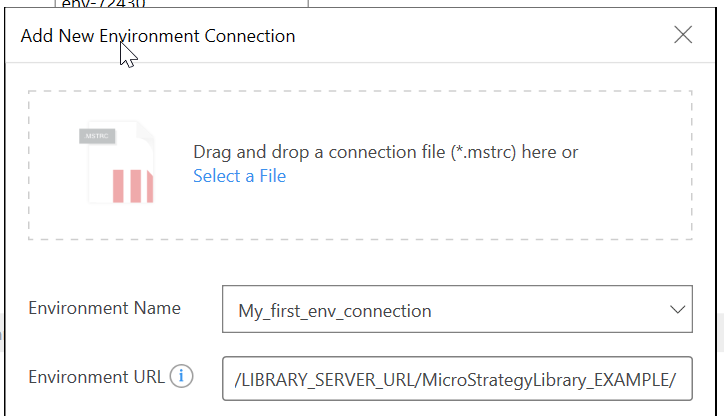
Task: Click the dashed drag-and-drop file zone
Action: click(x=360, y=165)
